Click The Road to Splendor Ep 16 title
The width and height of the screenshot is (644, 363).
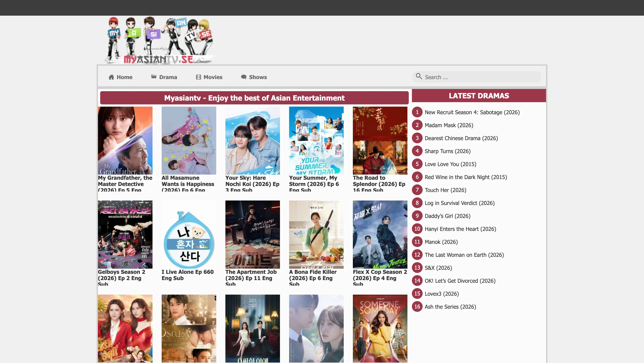click(x=379, y=183)
